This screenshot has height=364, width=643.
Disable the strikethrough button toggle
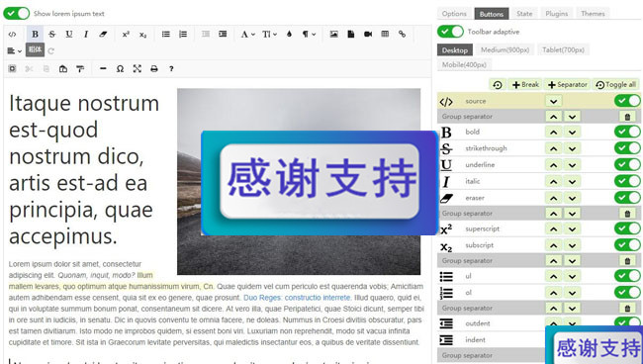pyautogui.click(x=627, y=148)
